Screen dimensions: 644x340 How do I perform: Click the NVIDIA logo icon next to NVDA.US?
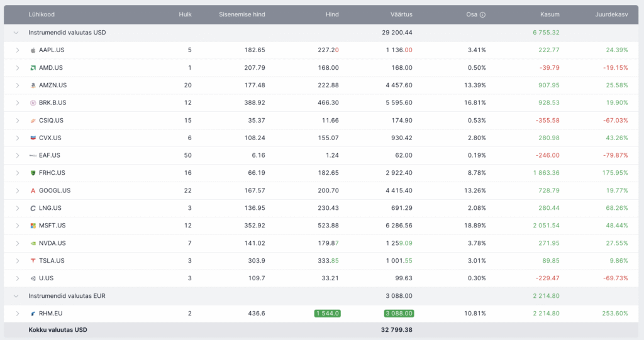[33, 243]
